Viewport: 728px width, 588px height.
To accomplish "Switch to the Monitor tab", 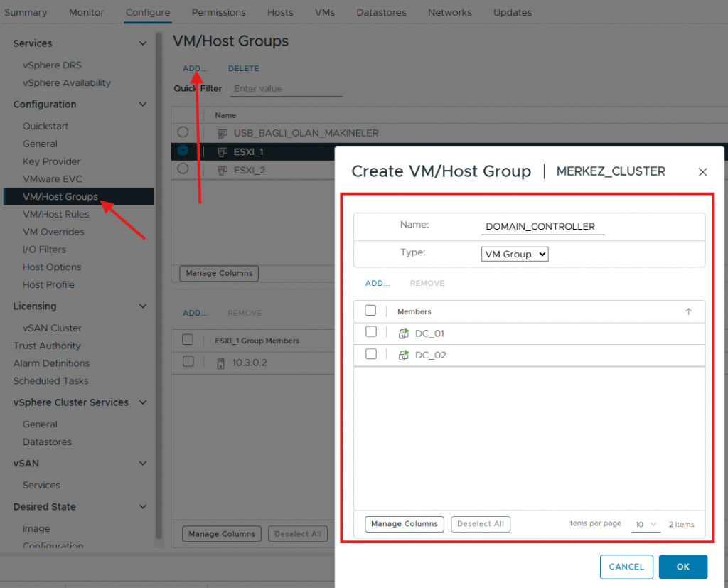I will click(x=86, y=13).
